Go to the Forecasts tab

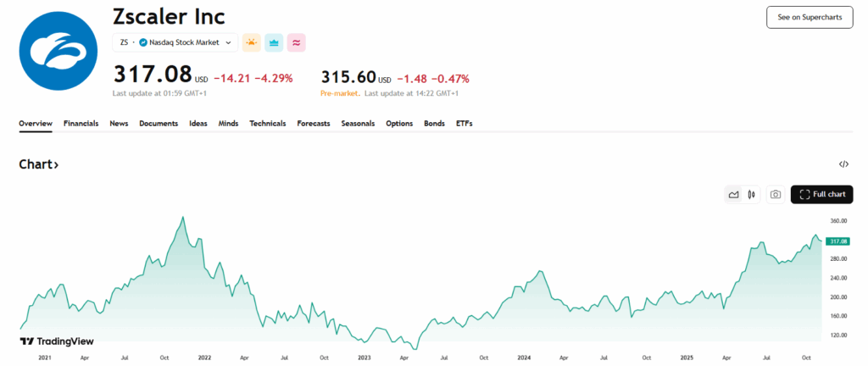coord(313,124)
